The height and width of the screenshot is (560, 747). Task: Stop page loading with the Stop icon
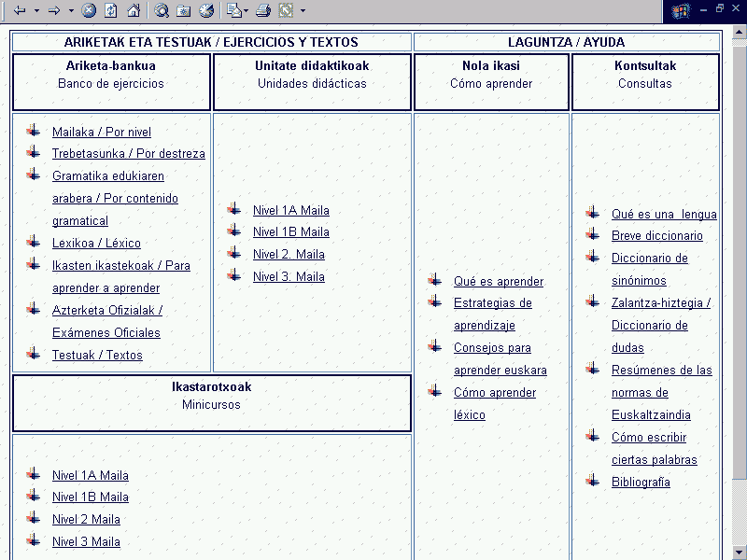pos(89,10)
